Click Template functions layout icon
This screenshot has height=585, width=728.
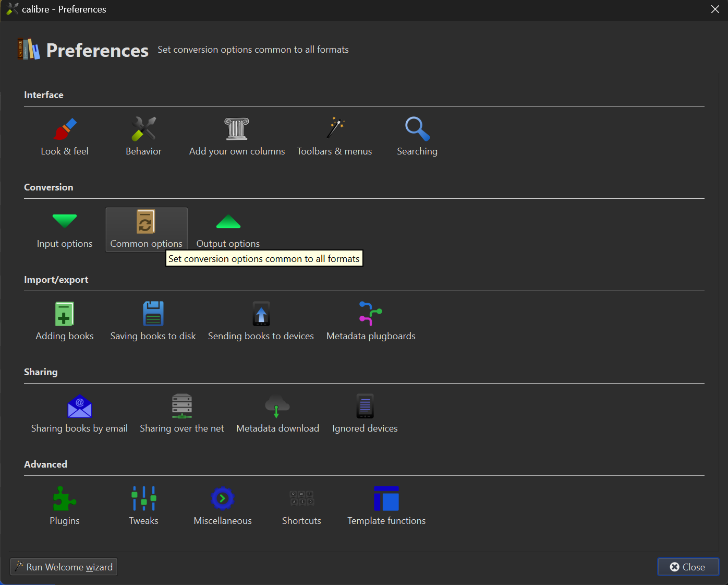click(x=386, y=498)
